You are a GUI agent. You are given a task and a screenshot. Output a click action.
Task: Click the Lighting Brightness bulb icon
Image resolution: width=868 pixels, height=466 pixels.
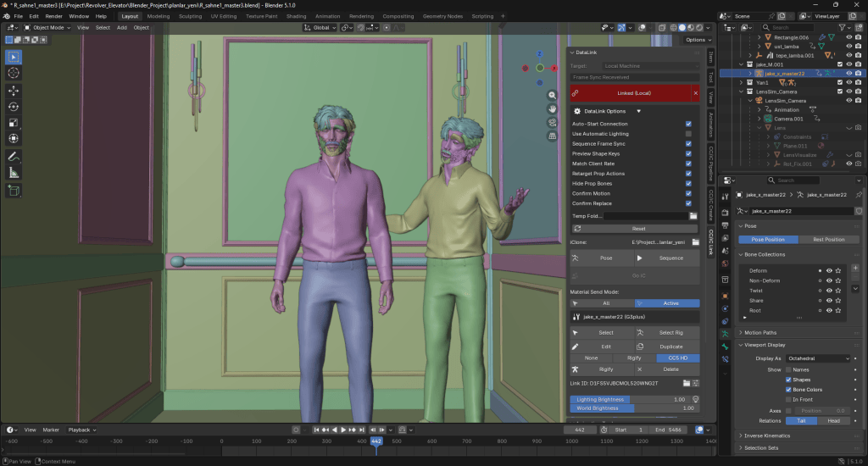696,400
